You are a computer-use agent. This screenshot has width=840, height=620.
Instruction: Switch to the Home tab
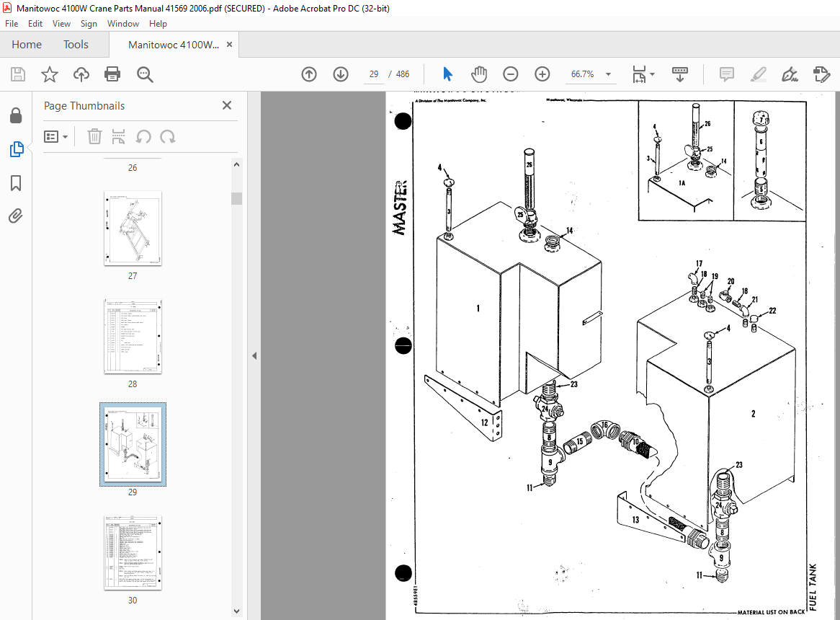27,45
